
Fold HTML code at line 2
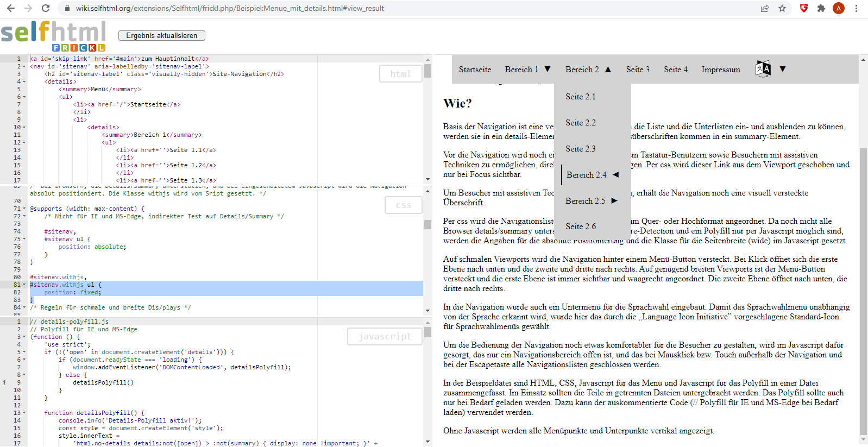pyautogui.click(x=24, y=66)
